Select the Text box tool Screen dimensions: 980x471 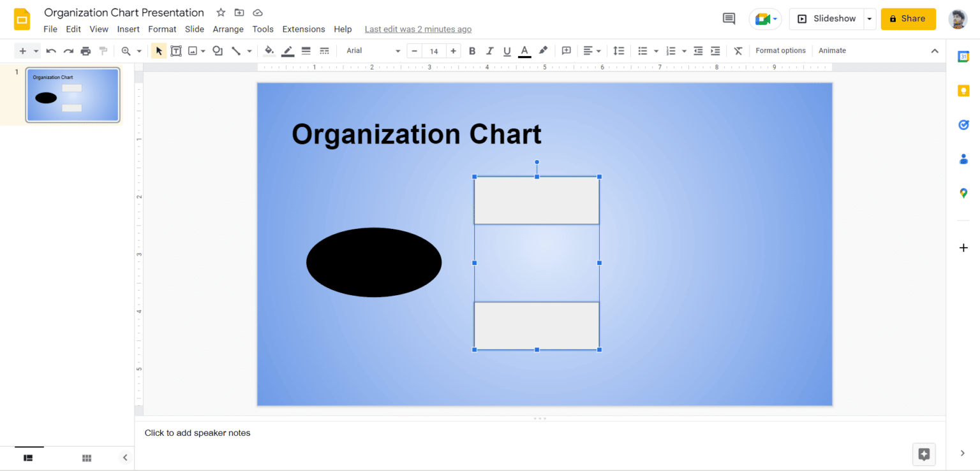pyautogui.click(x=176, y=50)
